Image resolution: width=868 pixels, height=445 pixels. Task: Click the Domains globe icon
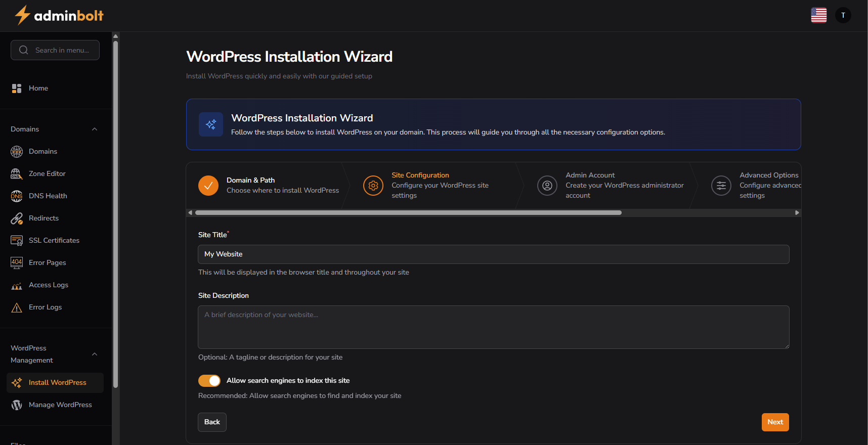[x=17, y=152]
